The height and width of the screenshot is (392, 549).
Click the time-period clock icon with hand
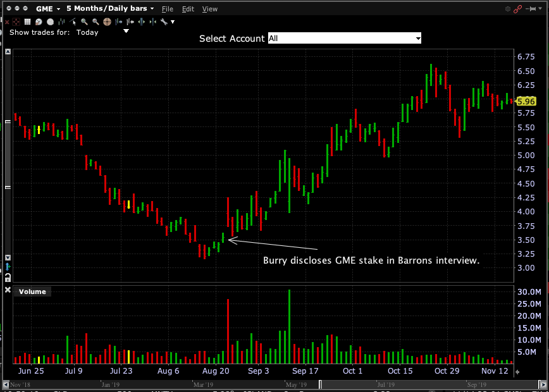pyautogui.click(x=39, y=22)
